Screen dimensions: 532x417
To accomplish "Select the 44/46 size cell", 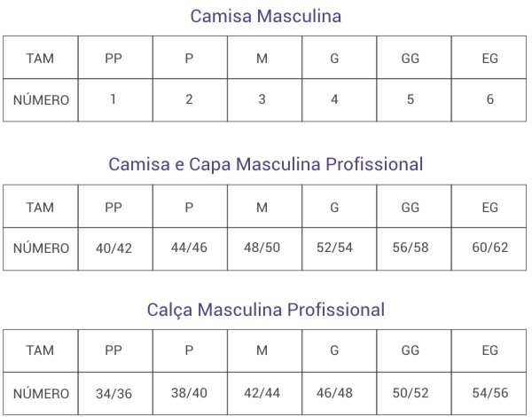I will click(189, 247).
